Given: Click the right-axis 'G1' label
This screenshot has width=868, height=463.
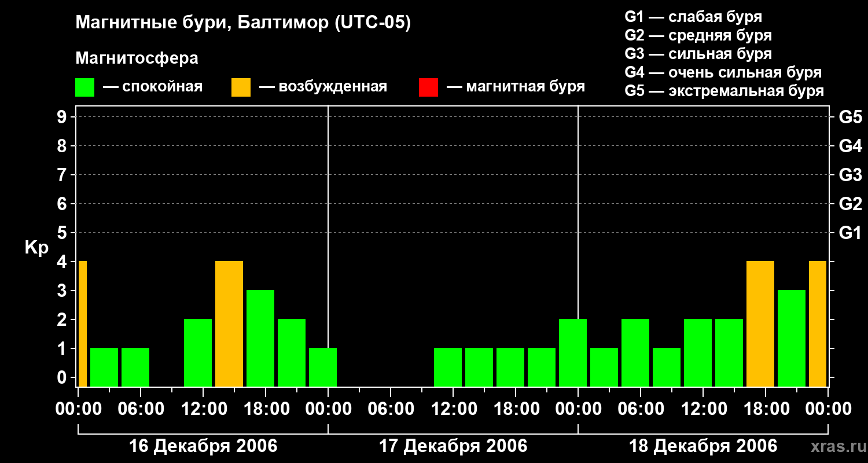Looking at the screenshot, I should click(x=850, y=233).
